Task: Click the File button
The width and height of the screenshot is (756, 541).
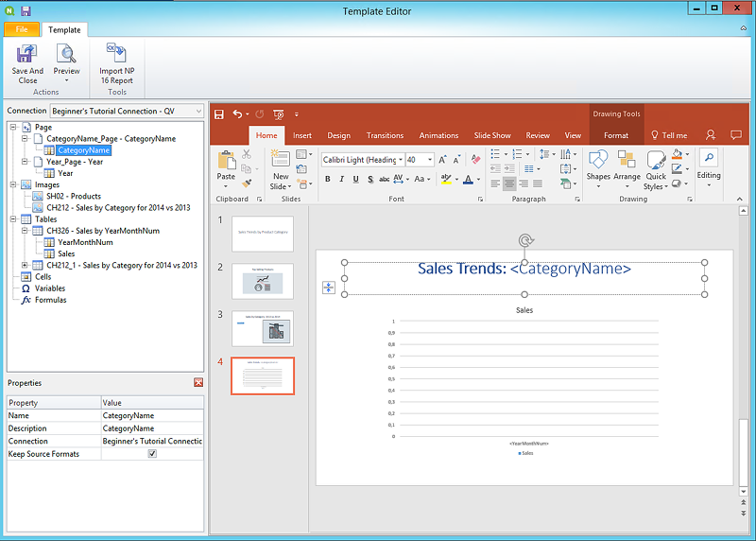Action: pyautogui.click(x=21, y=30)
